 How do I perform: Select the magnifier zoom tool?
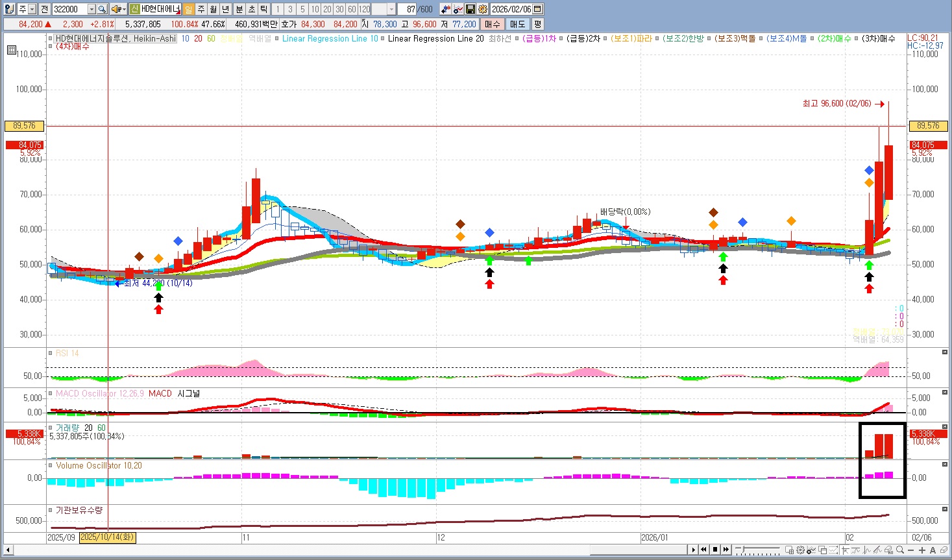(900, 550)
